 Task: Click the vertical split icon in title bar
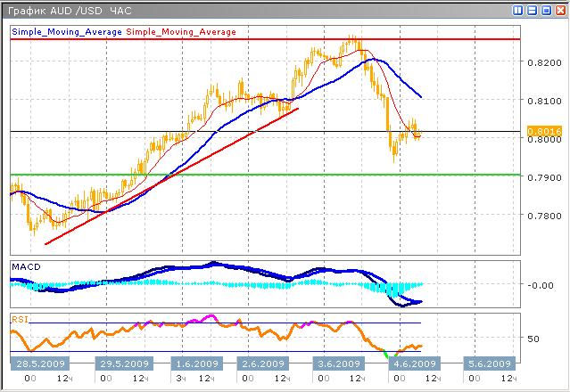click(x=519, y=10)
